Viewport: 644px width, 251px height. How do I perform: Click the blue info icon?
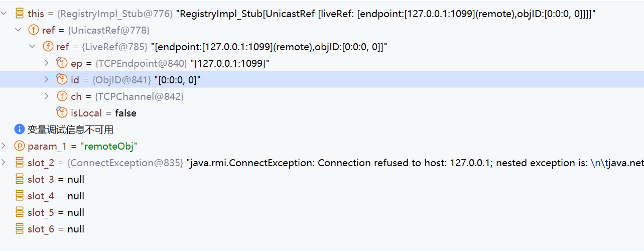click(20, 130)
